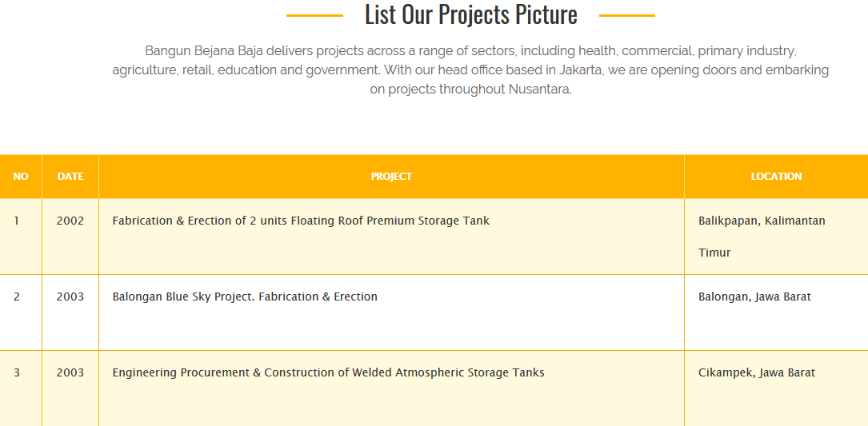This screenshot has width=868, height=426.
Task: Select the DATE column header
Action: pyautogui.click(x=70, y=177)
